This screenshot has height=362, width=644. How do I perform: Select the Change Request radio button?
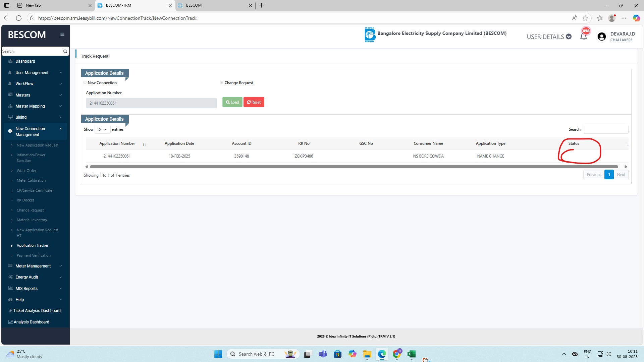[221, 83]
